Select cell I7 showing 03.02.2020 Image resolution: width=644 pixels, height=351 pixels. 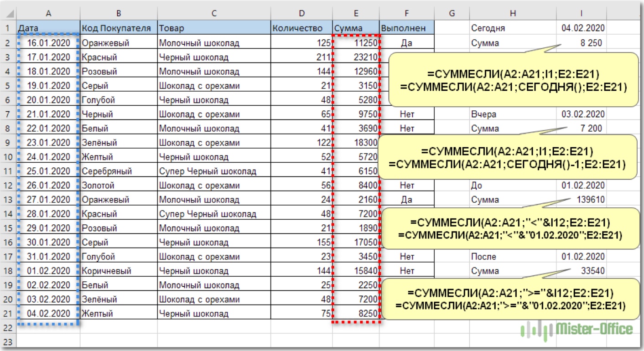point(582,114)
